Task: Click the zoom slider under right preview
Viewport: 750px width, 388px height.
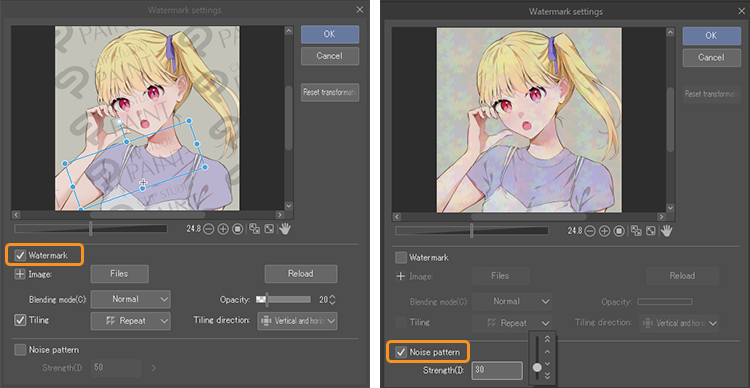Action: (472, 231)
